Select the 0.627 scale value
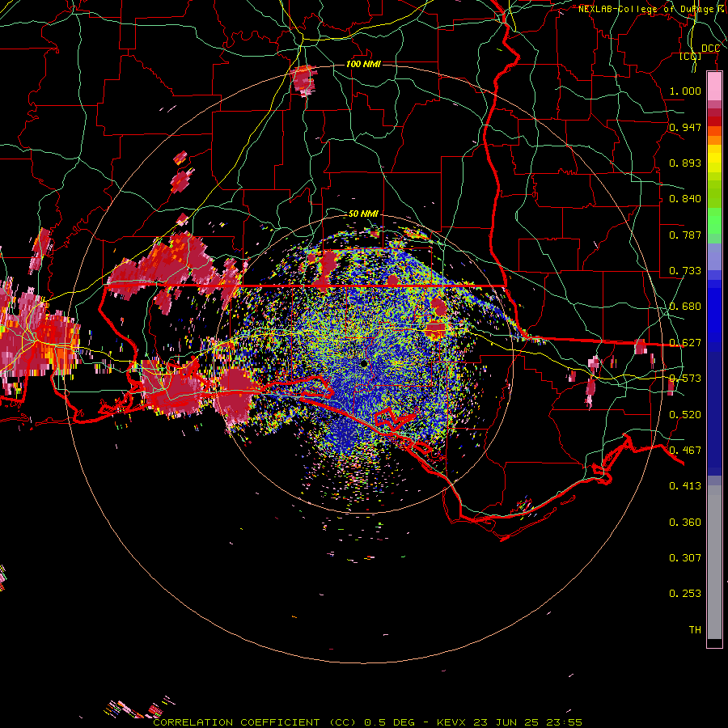Viewport: 728px width, 728px height. [x=685, y=343]
